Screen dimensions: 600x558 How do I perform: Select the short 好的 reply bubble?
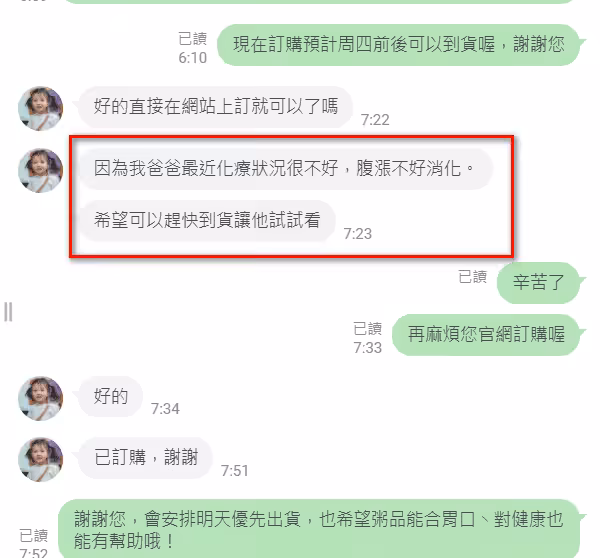pyautogui.click(x=110, y=396)
